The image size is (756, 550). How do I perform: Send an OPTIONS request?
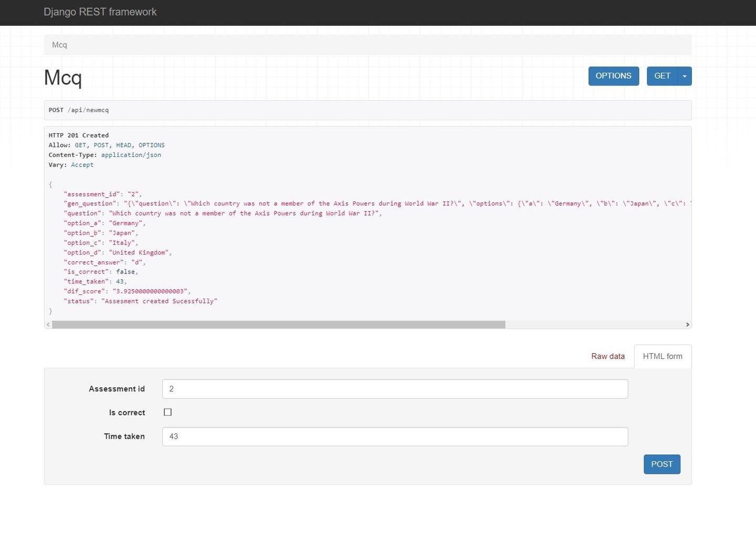[x=613, y=76]
